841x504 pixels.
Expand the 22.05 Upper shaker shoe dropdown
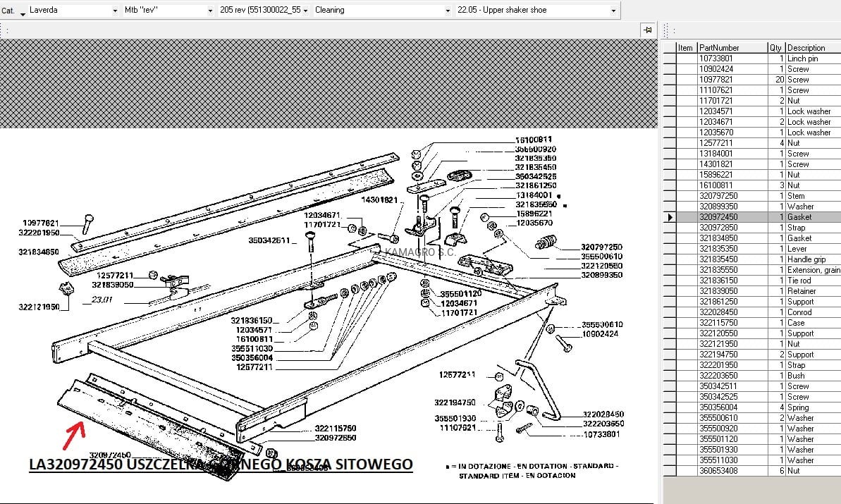[x=613, y=11]
